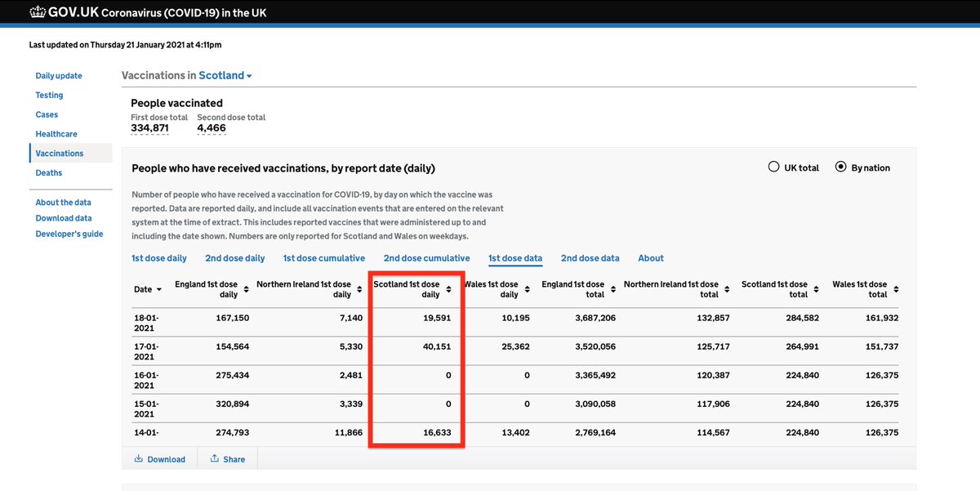
Task: Select the By nation radio button
Action: coord(840,167)
